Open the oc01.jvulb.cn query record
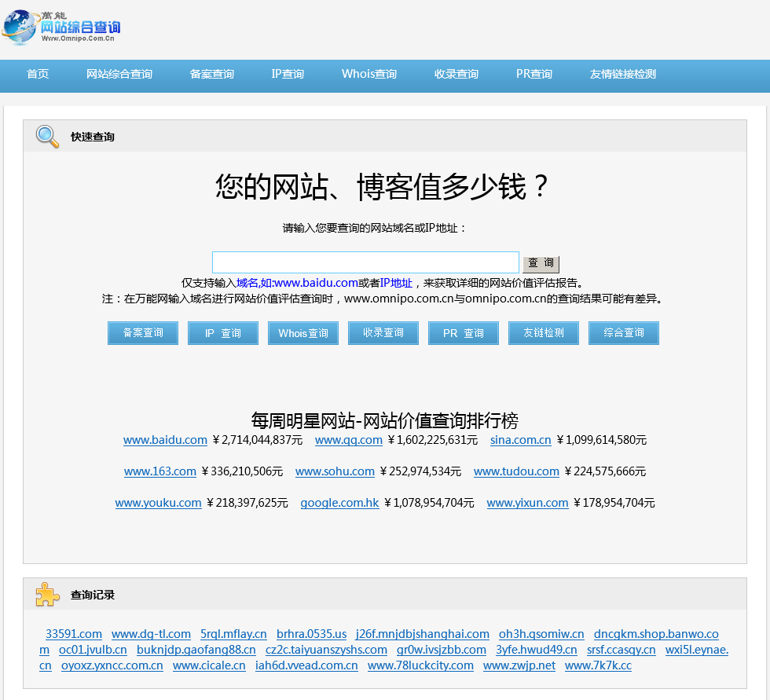 click(93, 650)
